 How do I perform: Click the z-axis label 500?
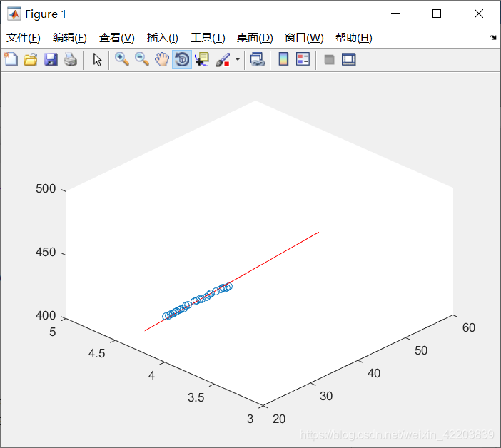point(46,188)
